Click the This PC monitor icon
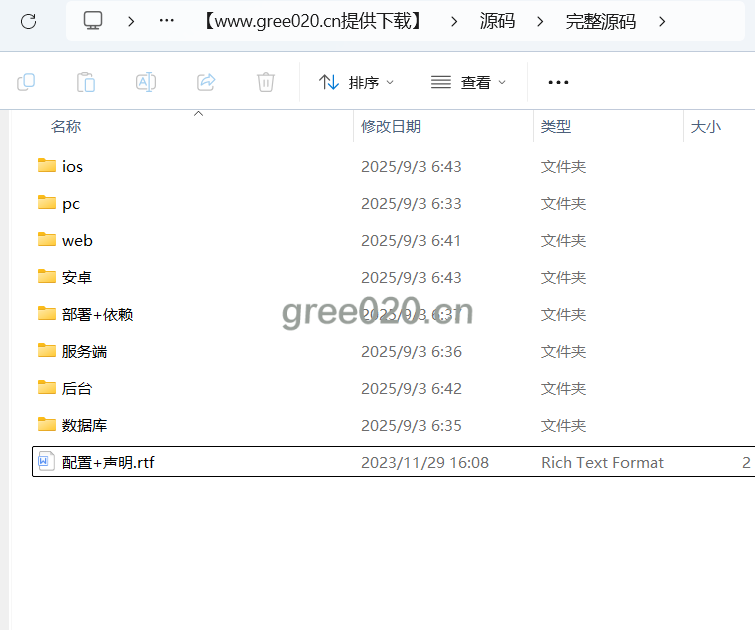 [93, 21]
